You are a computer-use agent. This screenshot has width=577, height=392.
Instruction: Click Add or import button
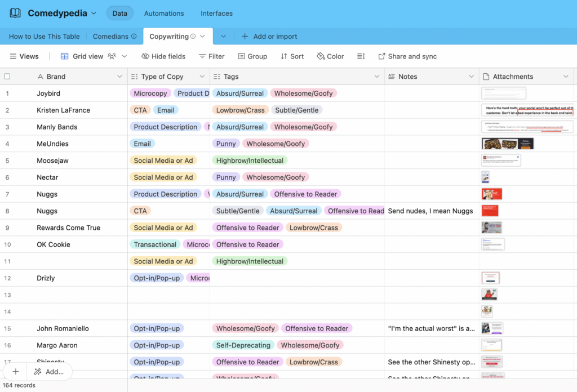coord(269,37)
